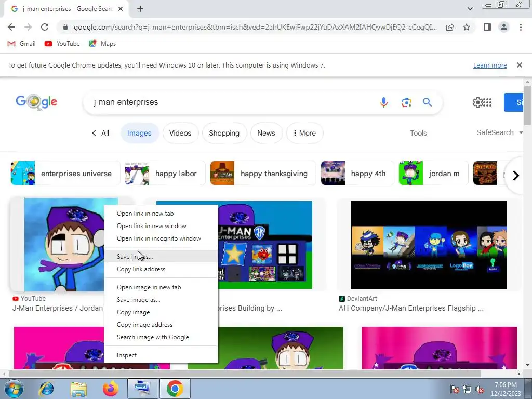Choose Copy image address

pos(161,325)
